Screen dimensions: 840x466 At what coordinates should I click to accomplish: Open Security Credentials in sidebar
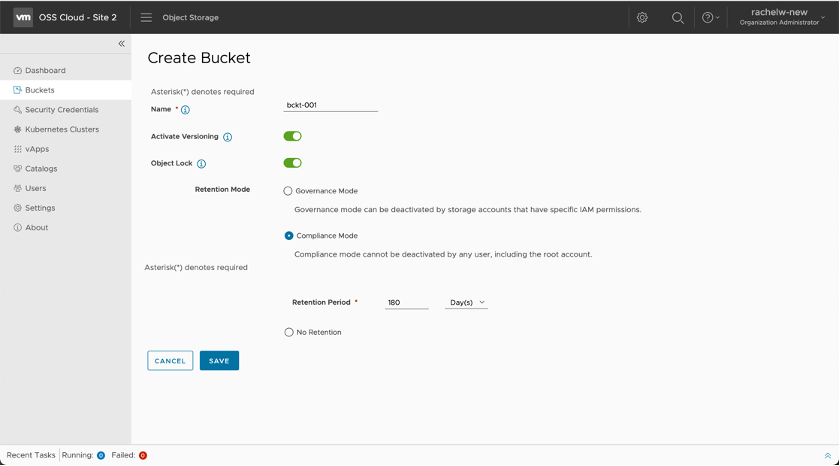[61, 110]
